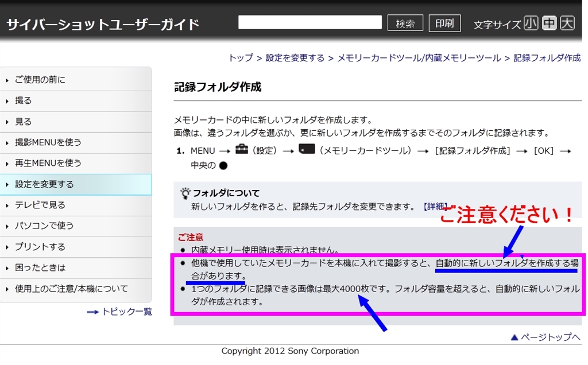
Task: Set text size to 中 (medium)
Action: [x=549, y=23]
